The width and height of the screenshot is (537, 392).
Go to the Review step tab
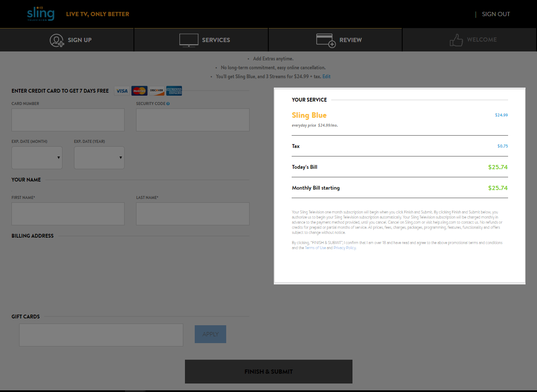click(335, 40)
